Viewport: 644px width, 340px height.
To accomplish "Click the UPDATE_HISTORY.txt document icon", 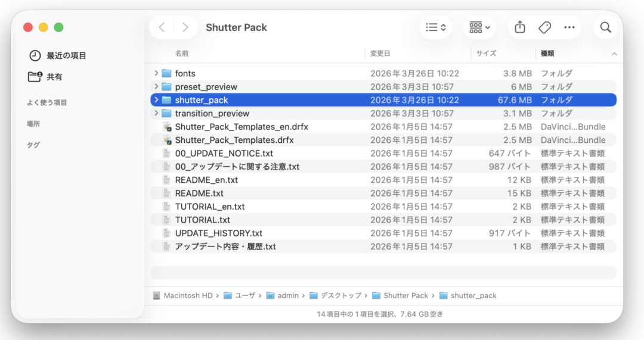I will pos(166,233).
